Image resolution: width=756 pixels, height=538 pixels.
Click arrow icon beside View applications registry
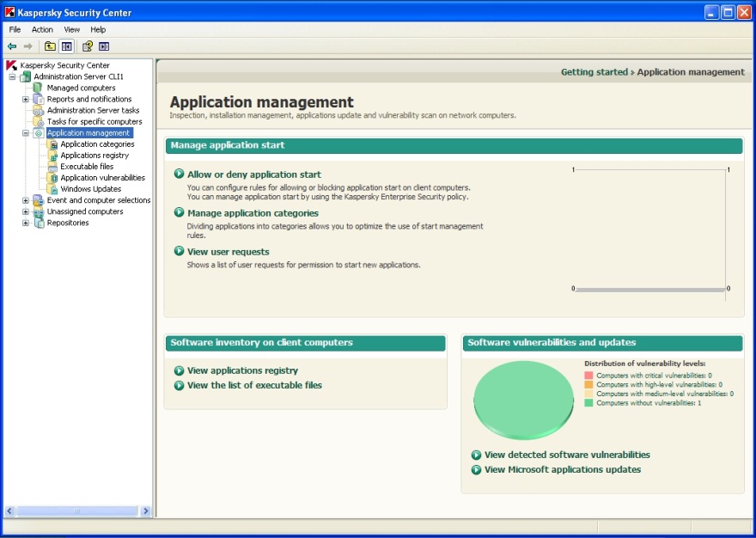click(179, 370)
